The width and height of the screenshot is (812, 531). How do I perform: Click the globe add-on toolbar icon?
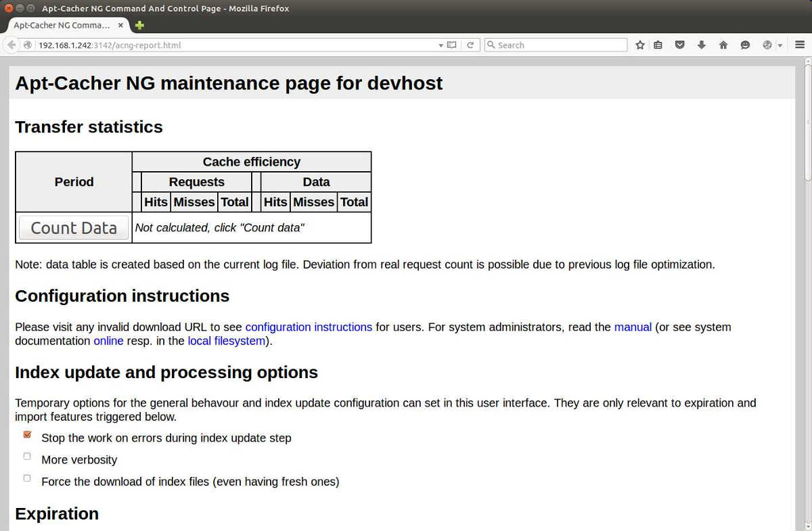[767, 45]
